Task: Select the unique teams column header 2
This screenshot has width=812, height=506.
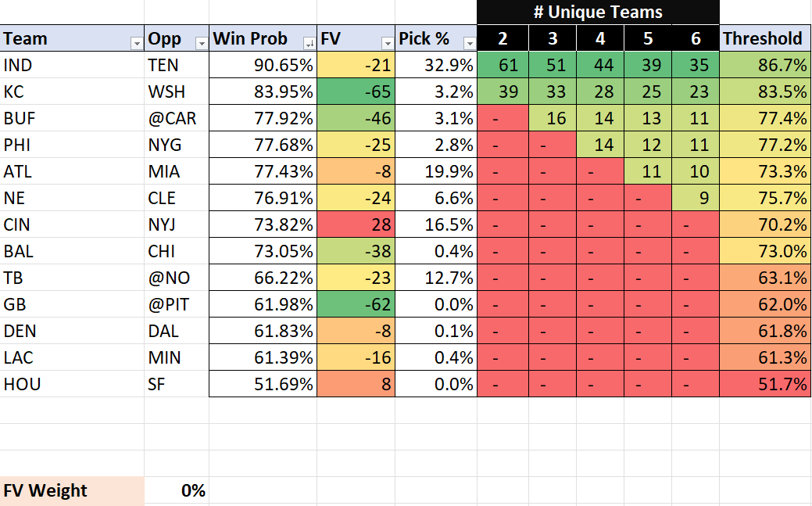Action: point(503,39)
